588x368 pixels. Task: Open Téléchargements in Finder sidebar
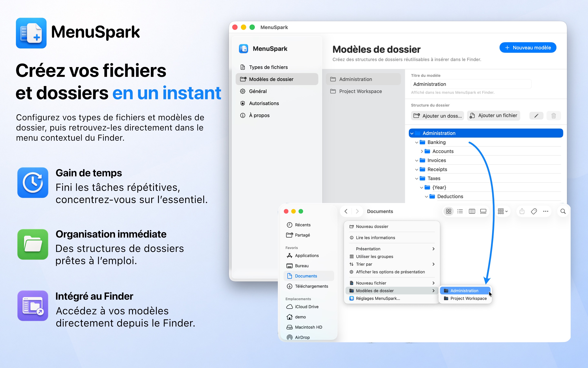coord(309,286)
